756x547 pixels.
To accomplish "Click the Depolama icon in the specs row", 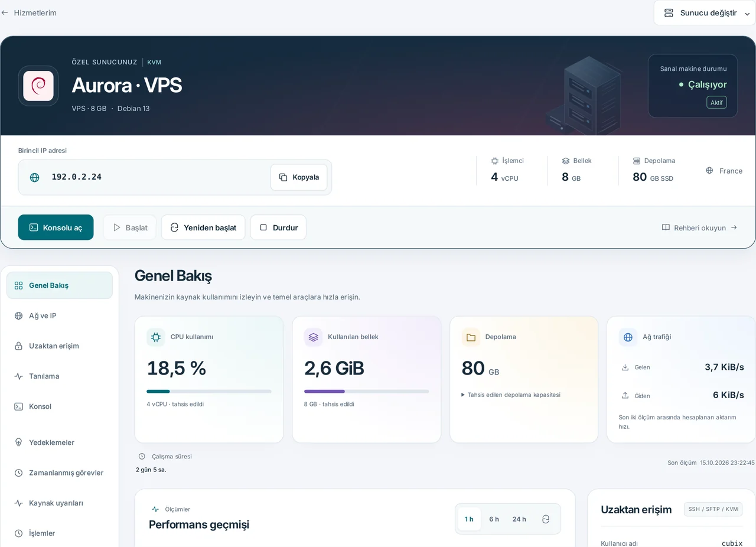I will click(637, 161).
